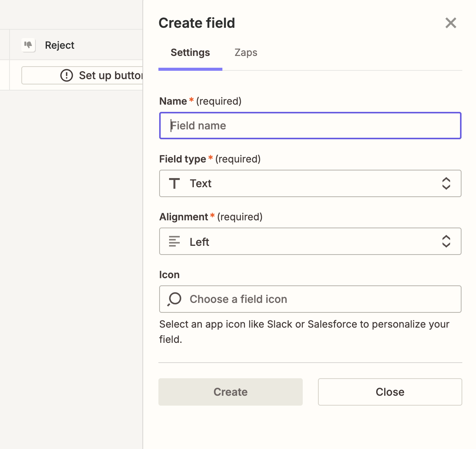Click the magnifier icon in icon search
This screenshot has width=476, height=449.
click(x=174, y=299)
